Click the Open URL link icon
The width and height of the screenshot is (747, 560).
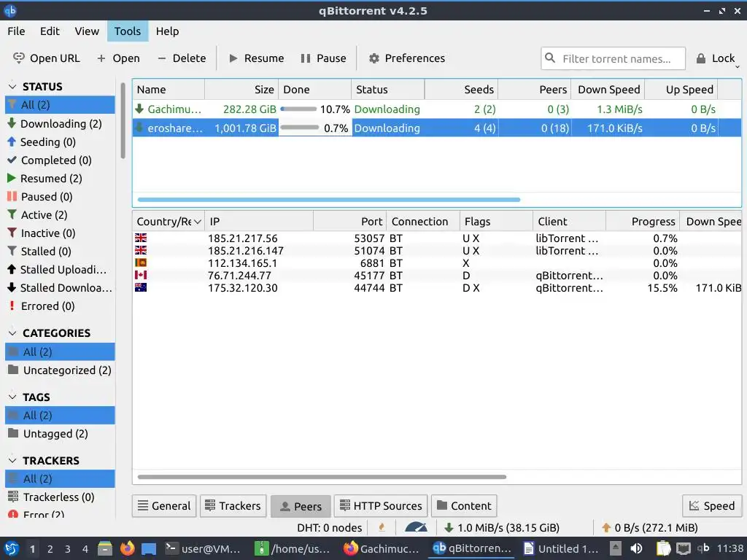[x=18, y=58]
